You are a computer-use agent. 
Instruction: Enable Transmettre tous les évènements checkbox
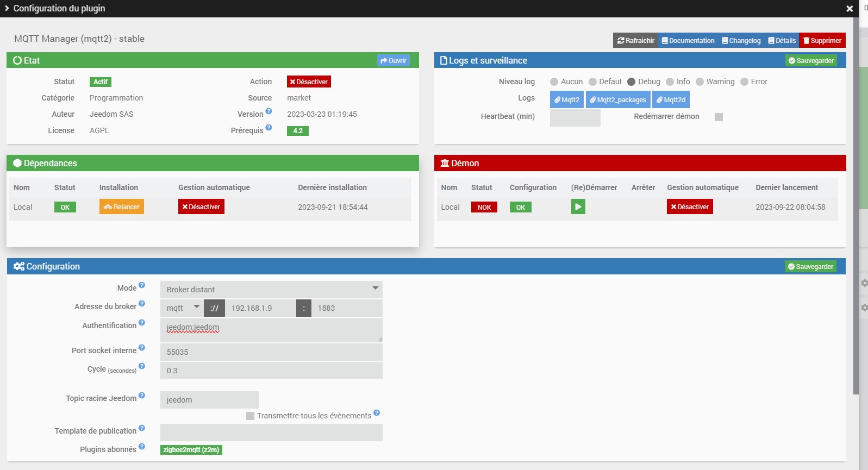(x=250, y=416)
